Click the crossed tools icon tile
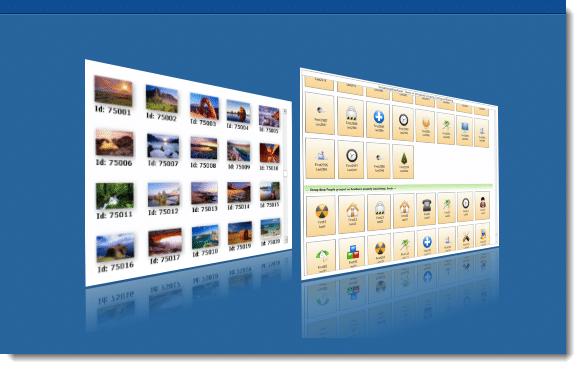This screenshot has width=581, height=369. pyautogui.click(x=466, y=237)
